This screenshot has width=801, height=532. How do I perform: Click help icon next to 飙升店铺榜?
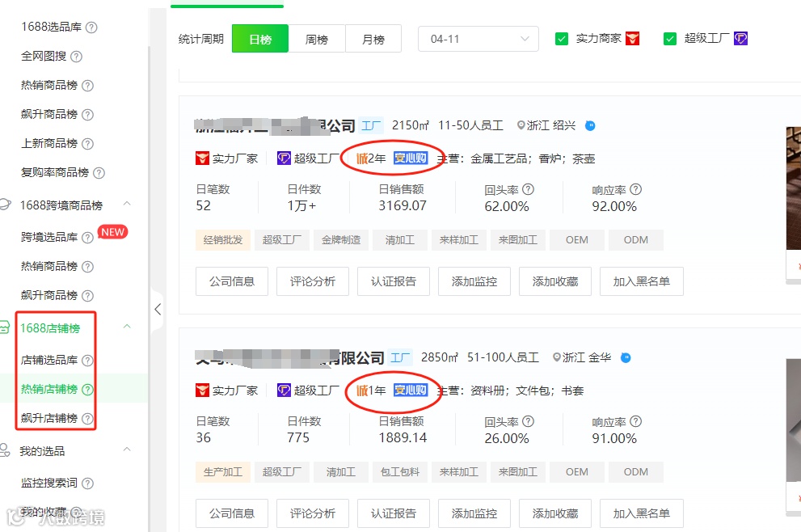pos(87,419)
